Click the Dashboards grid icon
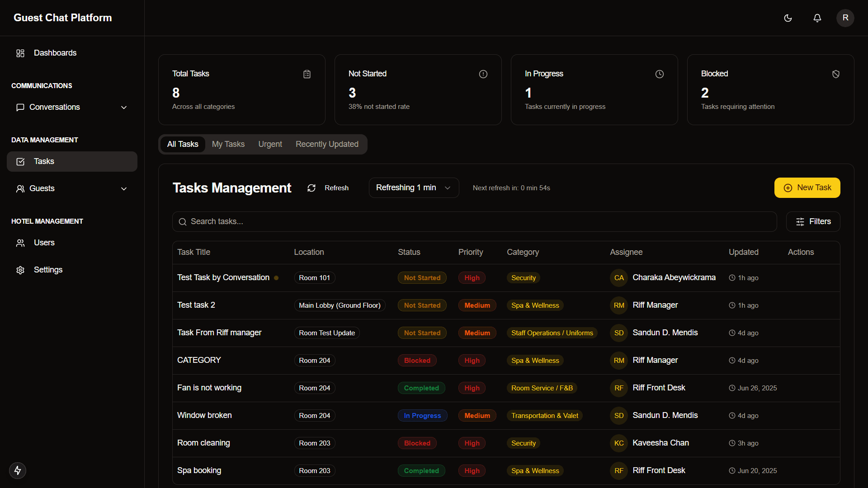The image size is (868, 488). [x=20, y=53]
